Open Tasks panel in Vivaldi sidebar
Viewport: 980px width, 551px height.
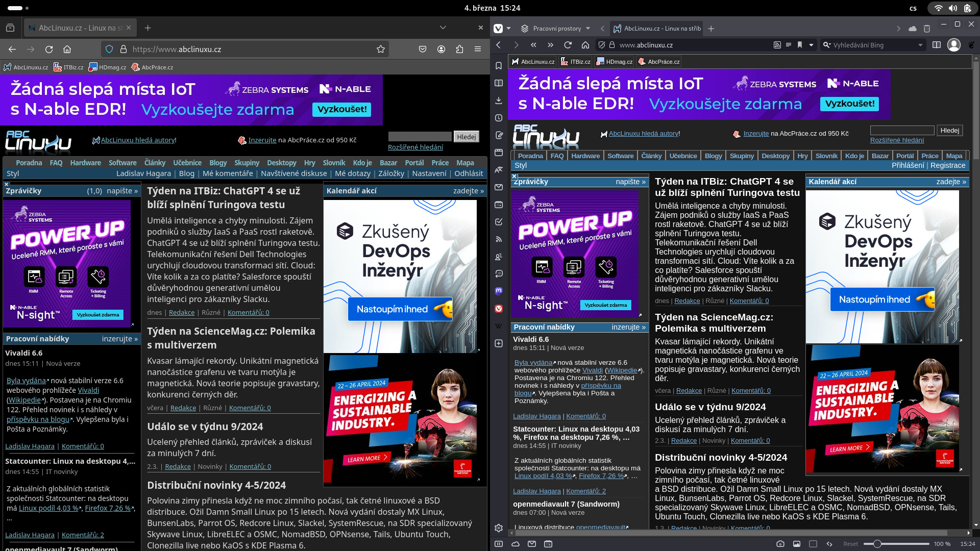click(x=499, y=222)
